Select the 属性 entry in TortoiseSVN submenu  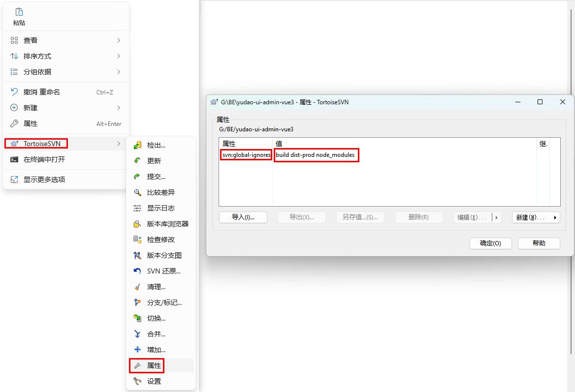[x=161, y=365]
